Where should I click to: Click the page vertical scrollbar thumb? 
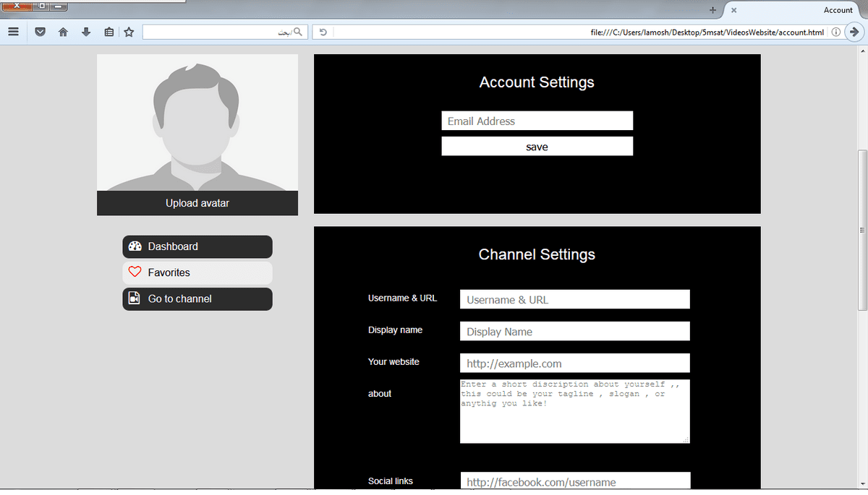(x=861, y=230)
